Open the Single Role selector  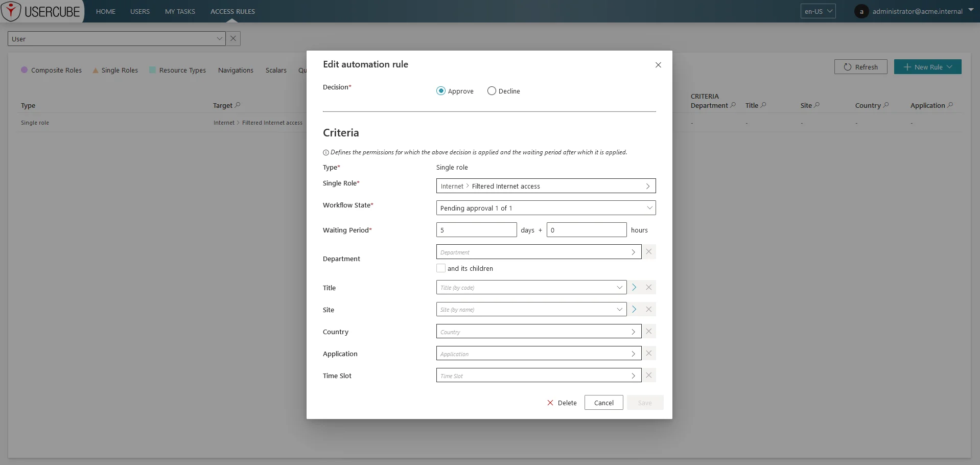click(x=546, y=186)
